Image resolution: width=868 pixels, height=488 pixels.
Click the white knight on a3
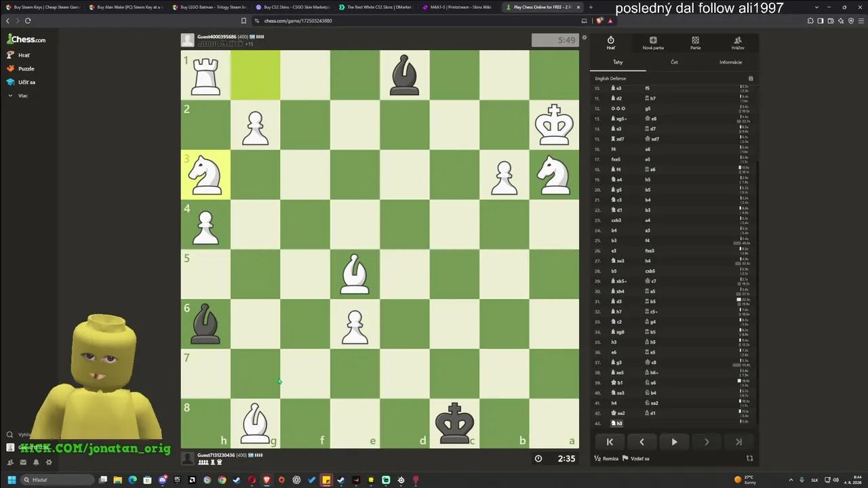554,175
